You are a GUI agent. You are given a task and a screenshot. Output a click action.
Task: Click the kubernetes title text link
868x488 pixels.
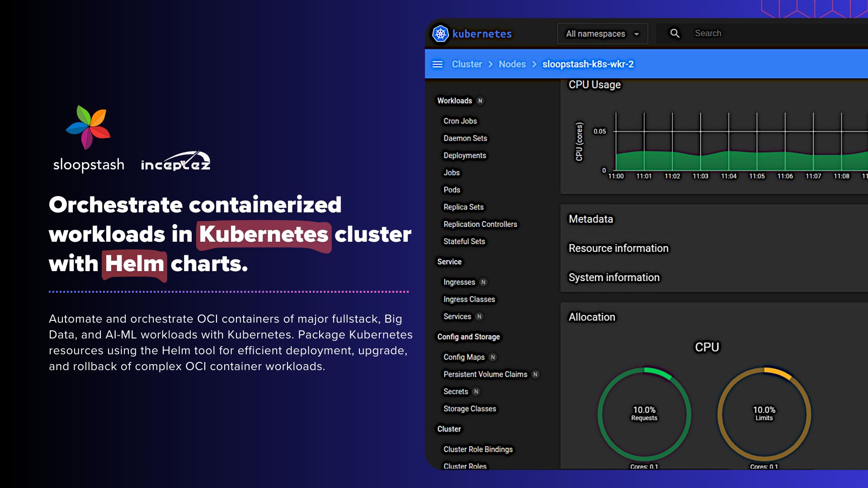(x=482, y=34)
